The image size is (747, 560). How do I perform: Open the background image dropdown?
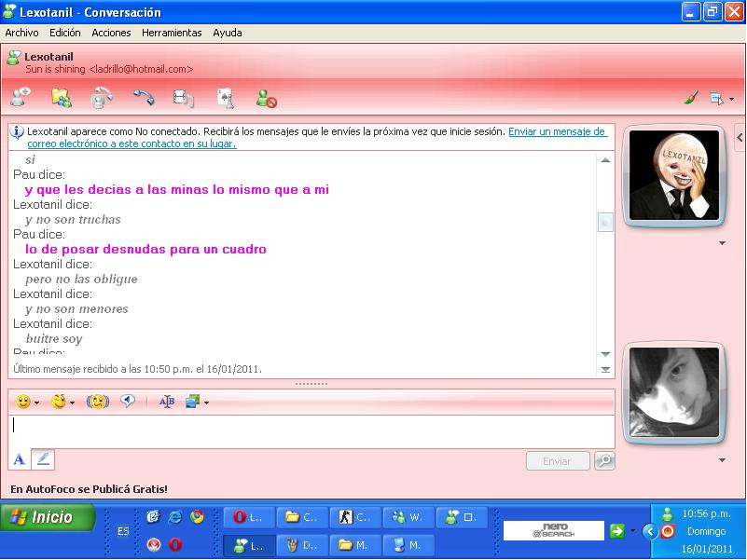tap(205, 403)
